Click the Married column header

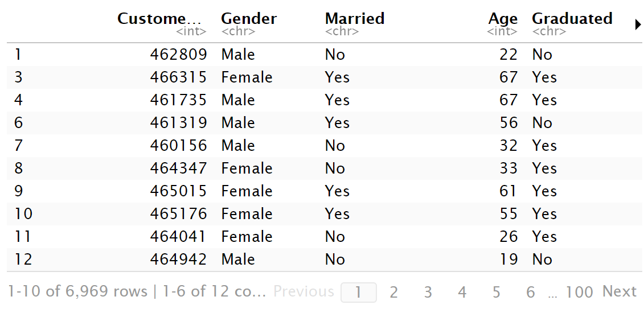pyautogui.click(x=355, y=18)
